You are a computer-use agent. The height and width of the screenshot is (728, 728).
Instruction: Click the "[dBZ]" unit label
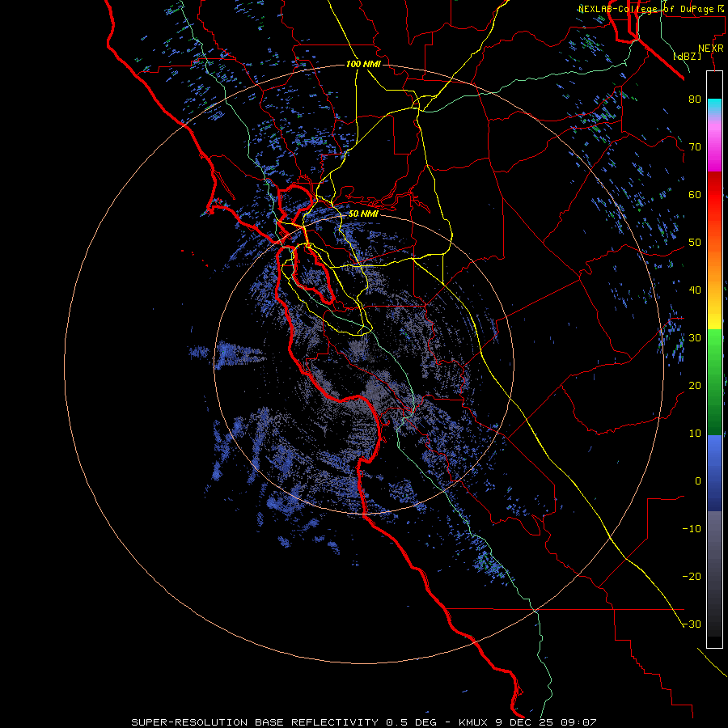pos(687,57)
